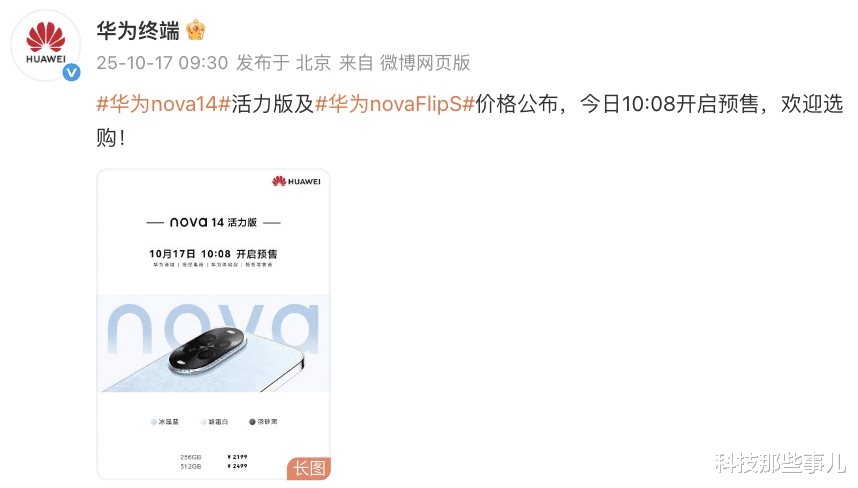
Task: Click the ¥2199 price for 256GB
Action: click(237, 457)
